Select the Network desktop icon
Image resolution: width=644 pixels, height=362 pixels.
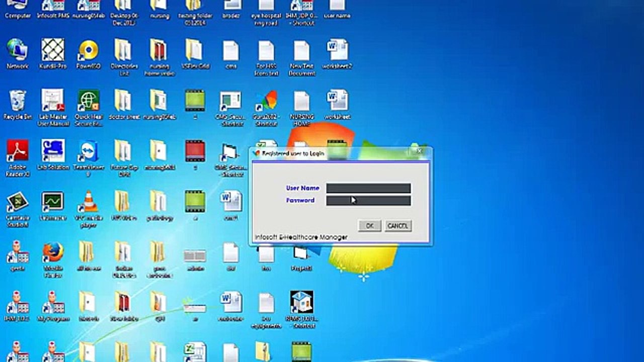pyautogui.click(x=18, y=54)
